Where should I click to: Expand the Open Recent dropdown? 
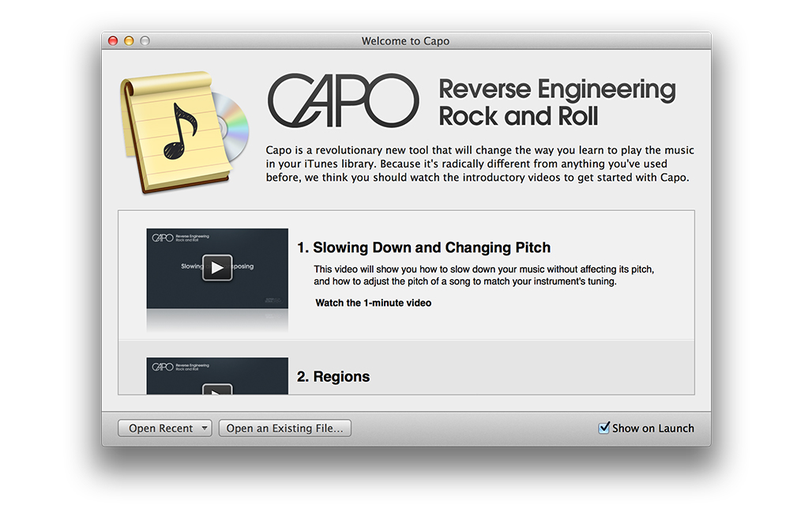[x=164, y=428]
